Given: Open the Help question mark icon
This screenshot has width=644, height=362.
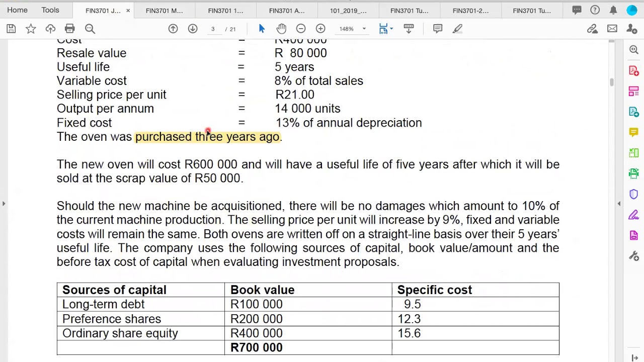Looking at the screenshot, I should tap(595, 10).
